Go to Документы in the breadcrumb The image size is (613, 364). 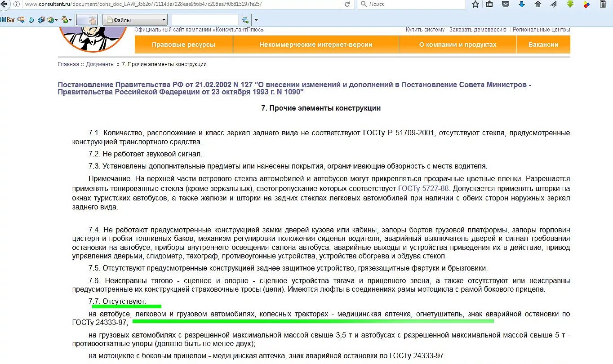[100, 64]
